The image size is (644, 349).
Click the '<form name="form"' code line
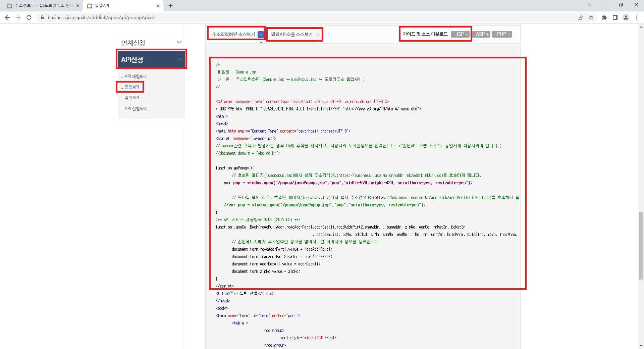pos(258,316)
